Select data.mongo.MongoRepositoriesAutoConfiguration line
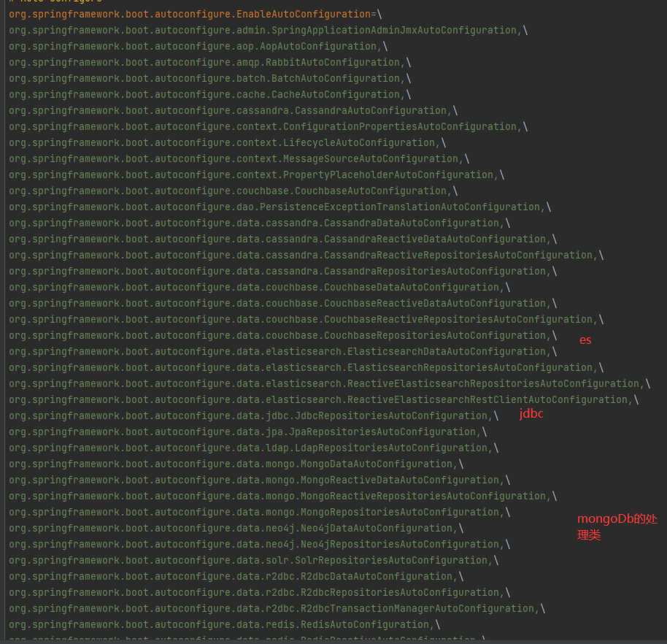The image size is (667, 644). [x=260, y=513]
